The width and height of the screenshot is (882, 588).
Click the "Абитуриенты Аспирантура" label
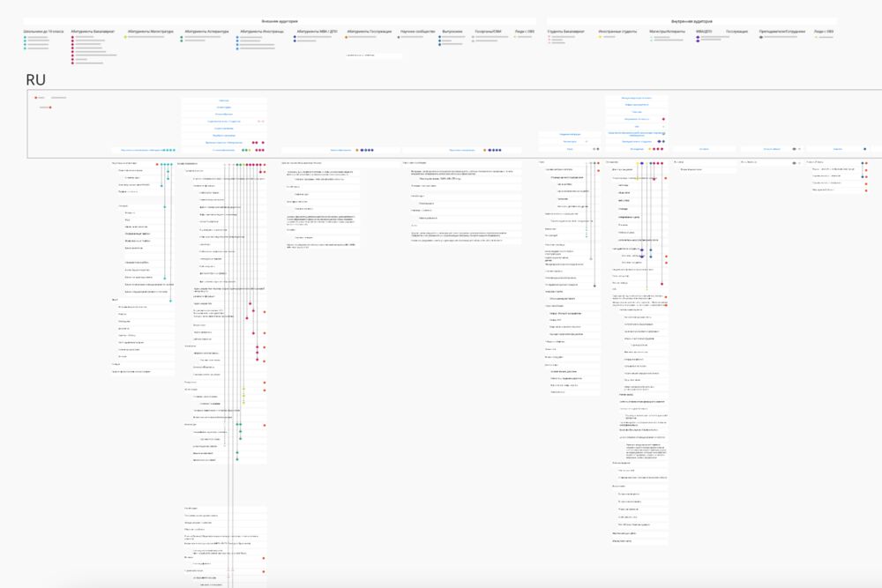[206, 31]
